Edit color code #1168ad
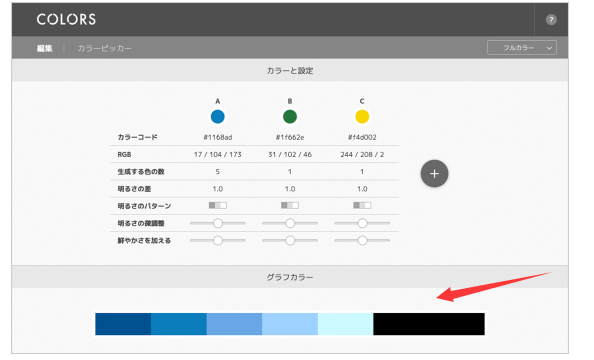This screenshot has height=360, width=594. tap(217, 137)
